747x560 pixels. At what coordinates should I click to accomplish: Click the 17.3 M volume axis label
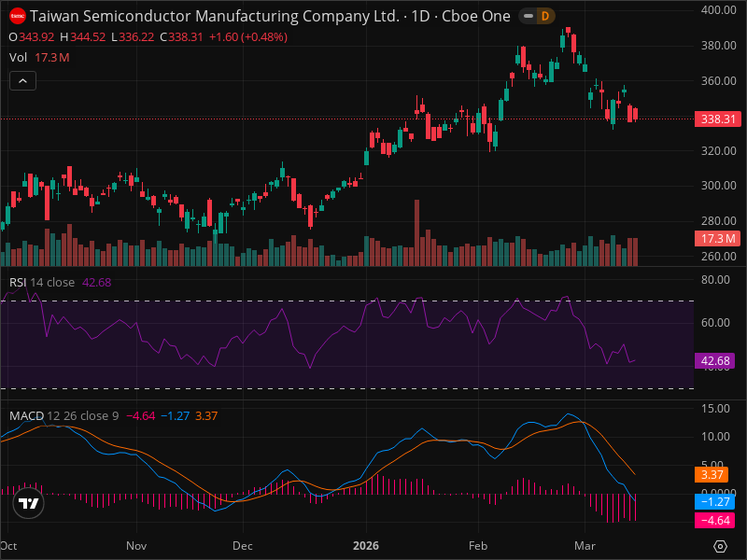click(718, 238)
